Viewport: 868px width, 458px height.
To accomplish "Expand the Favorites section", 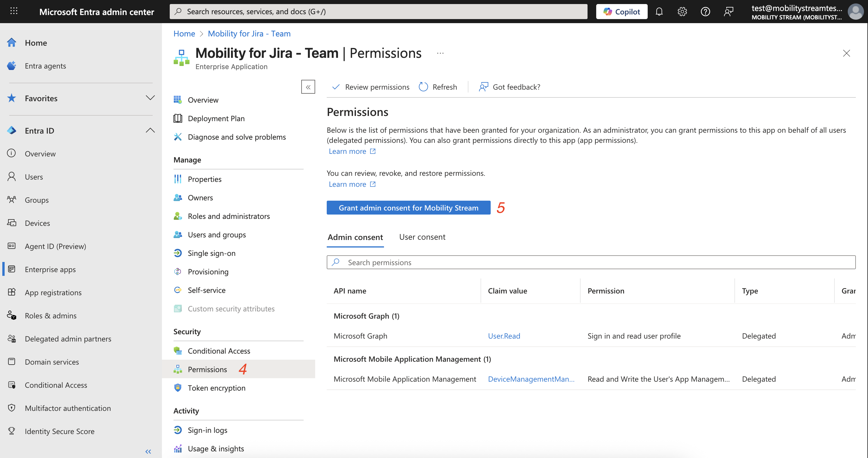I will [150, 98].
